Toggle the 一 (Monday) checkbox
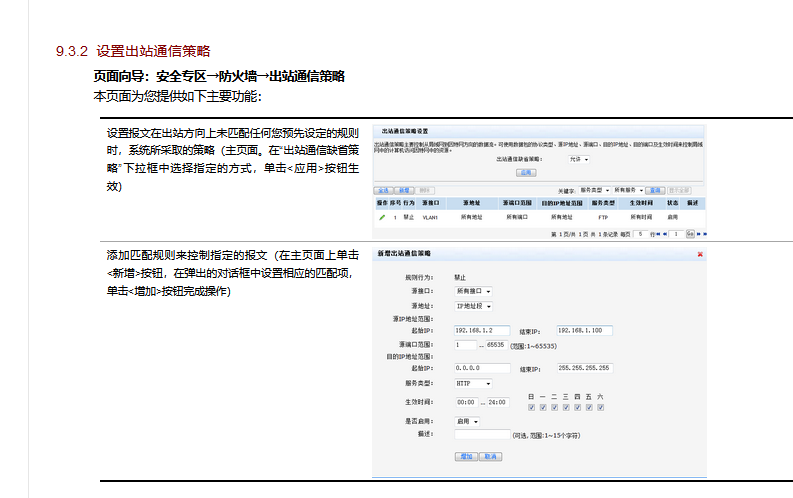The image size is (793, 498). click(543, 408)
